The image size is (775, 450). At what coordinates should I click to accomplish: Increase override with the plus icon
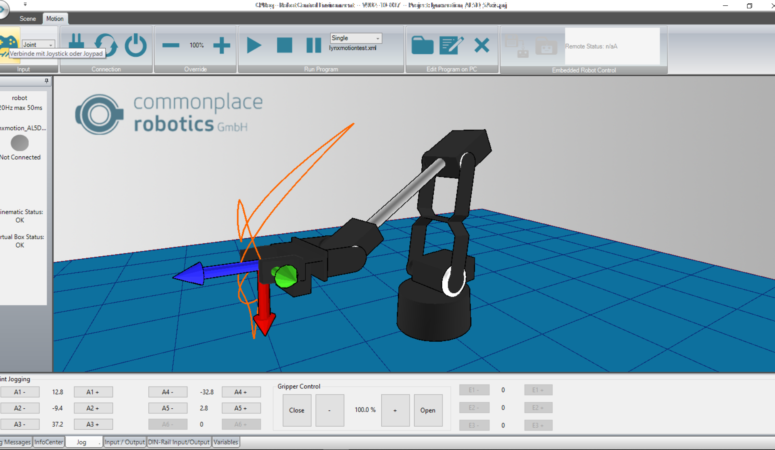(222, 45)
